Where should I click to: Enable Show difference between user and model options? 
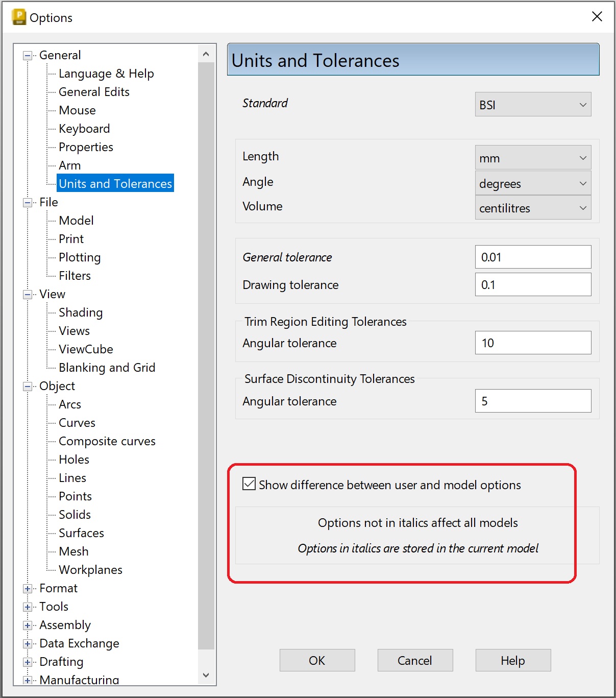(249, 484)
